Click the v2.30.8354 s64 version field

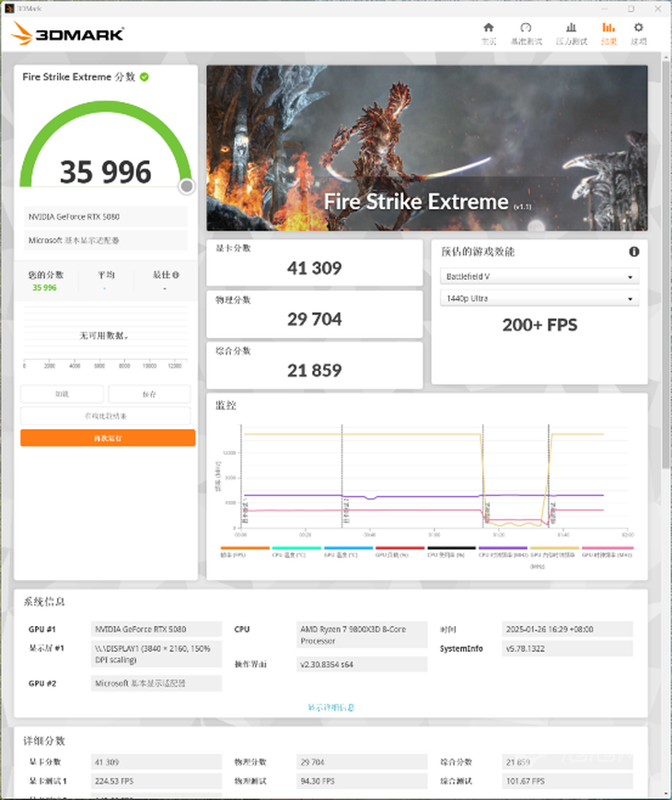coord(362,665)
